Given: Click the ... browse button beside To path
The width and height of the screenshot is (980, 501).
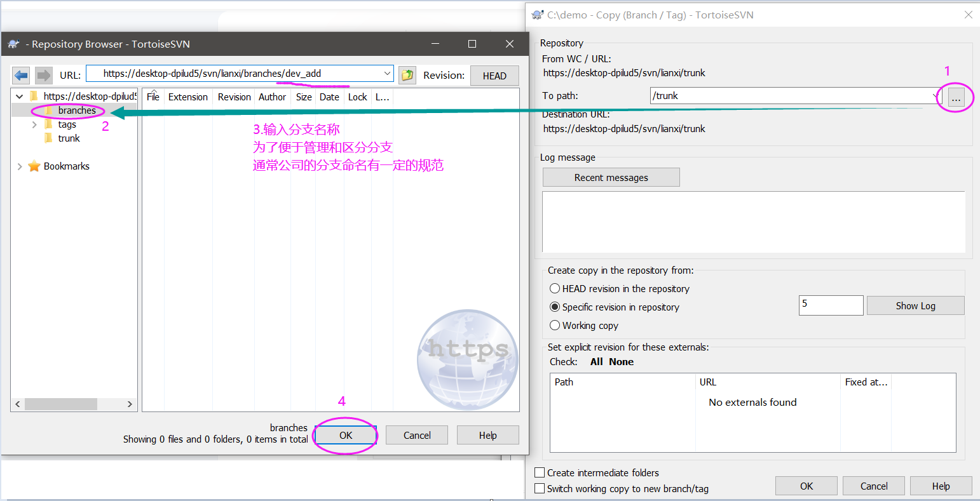Looking at the screenshot, I should pos(956,97).
